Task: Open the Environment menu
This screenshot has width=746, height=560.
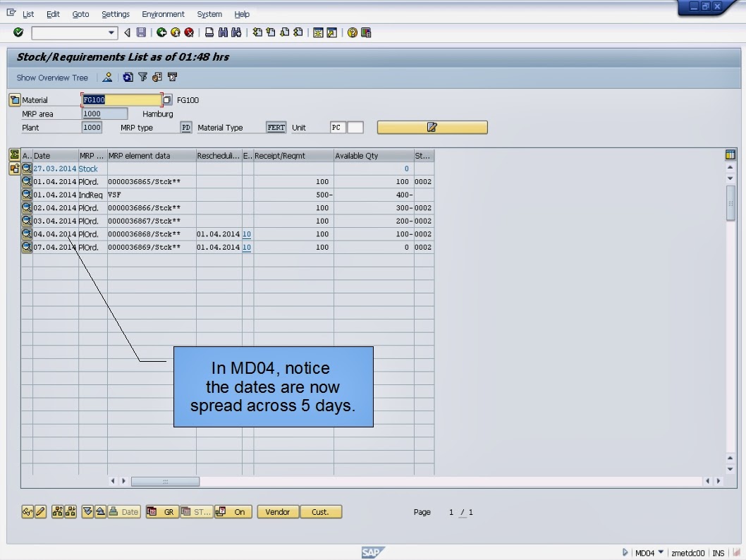Action: point(163,14)
